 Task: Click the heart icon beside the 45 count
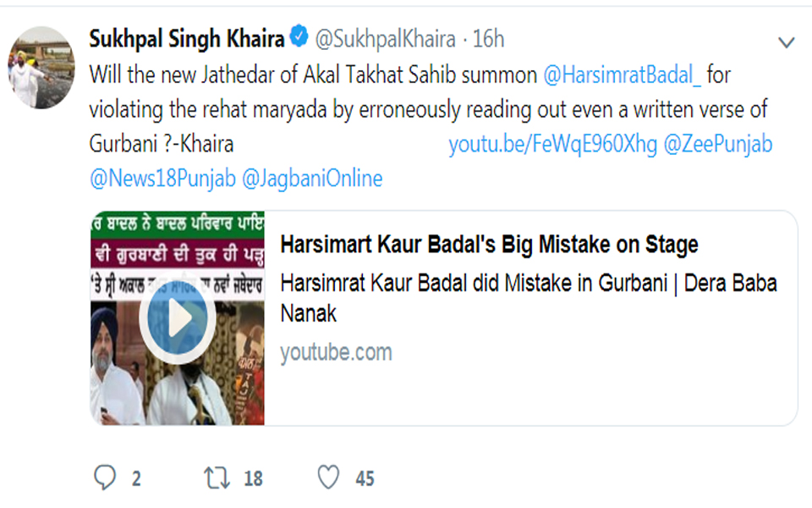pos(330,478)
